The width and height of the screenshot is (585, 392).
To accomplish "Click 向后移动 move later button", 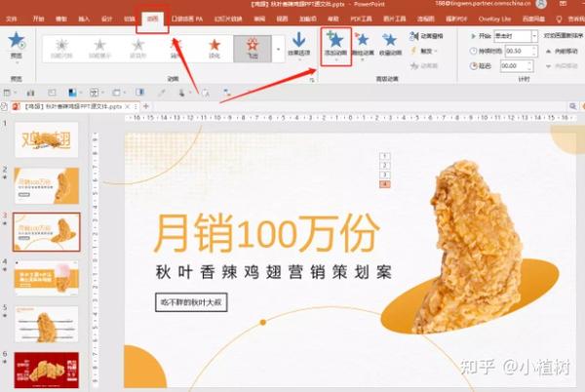I will pos(563,66).
